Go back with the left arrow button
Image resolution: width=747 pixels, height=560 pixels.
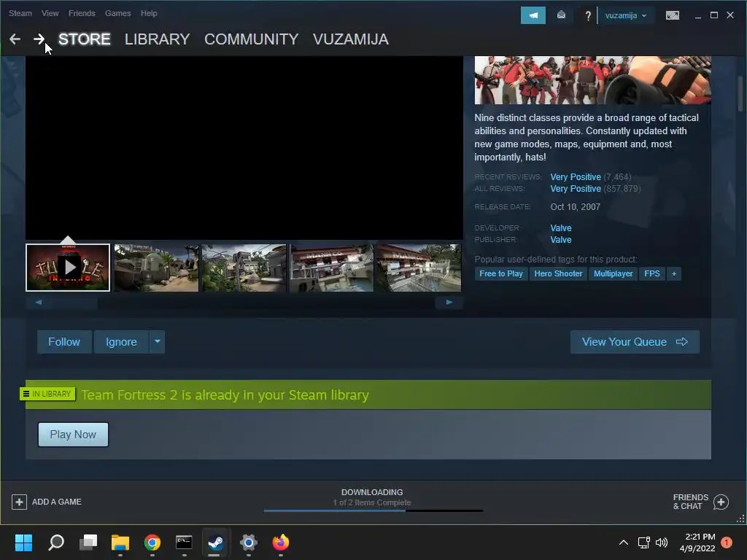(x=15, y=39)
